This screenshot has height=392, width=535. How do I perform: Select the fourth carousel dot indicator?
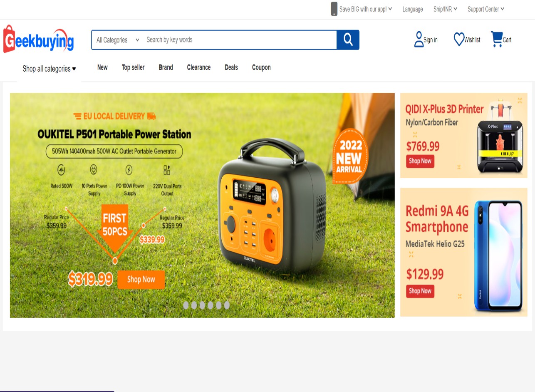coord(211,305)
